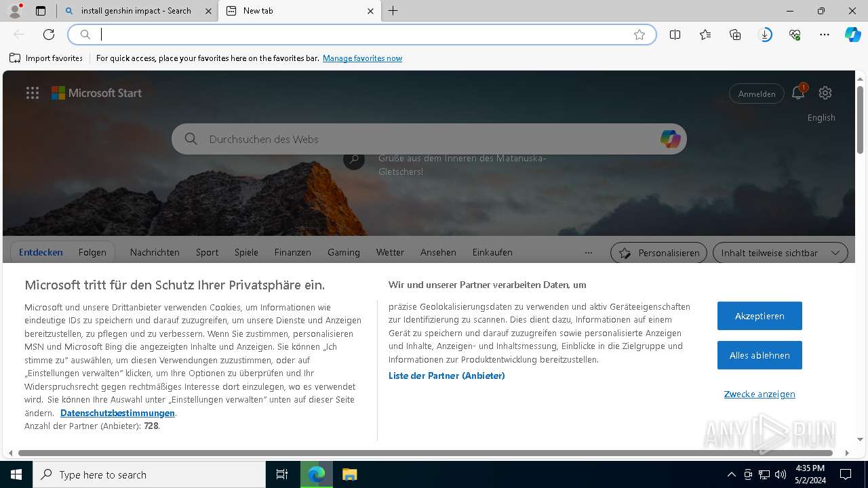Image resolution: width=868 pixels, height=488 pixels.
Task: Open the Gaming category
Action: [344, 252]
